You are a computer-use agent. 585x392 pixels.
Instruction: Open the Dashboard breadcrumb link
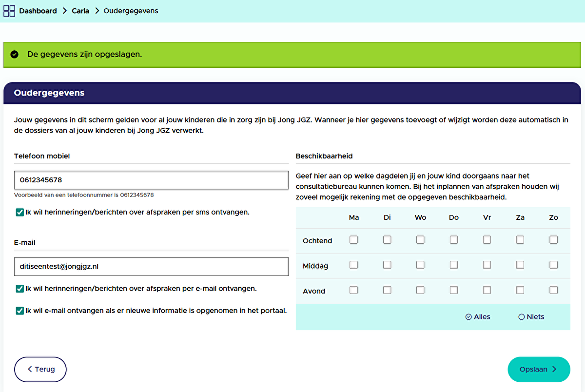(38, 11)
